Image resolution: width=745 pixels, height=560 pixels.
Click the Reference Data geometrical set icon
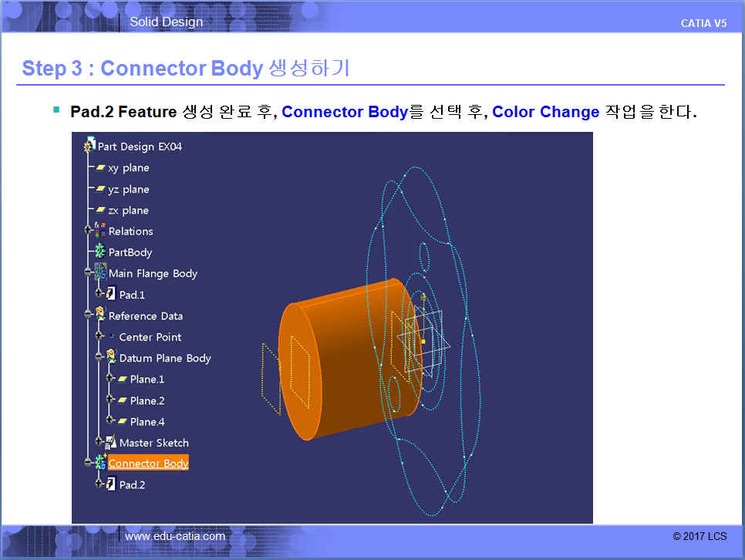click(x=100, y=315)
